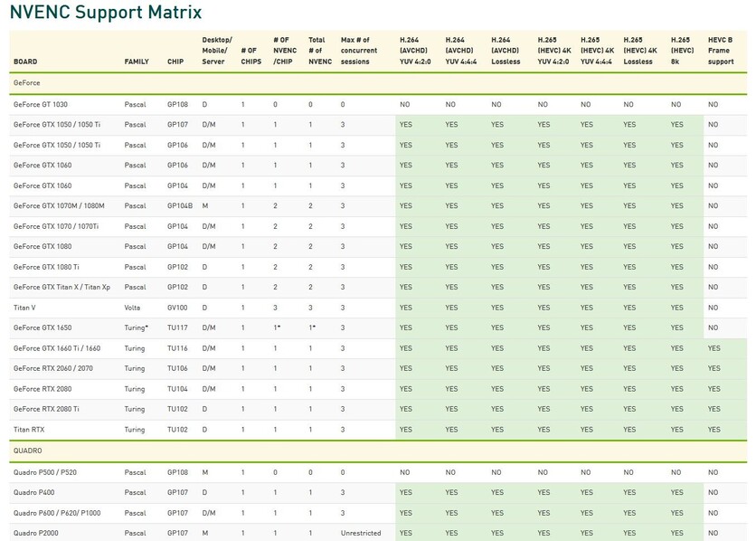This screenshot has height=541, width=756.
Task: Click HEVC B Frame NO for GTX 1650
Action: (713, 327)
